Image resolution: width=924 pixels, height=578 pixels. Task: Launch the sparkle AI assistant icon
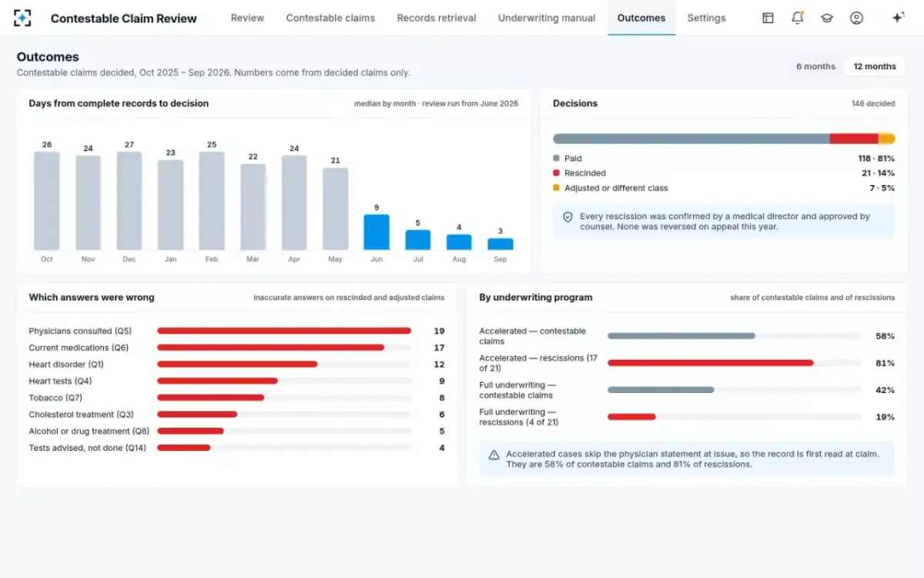point(897,18)
